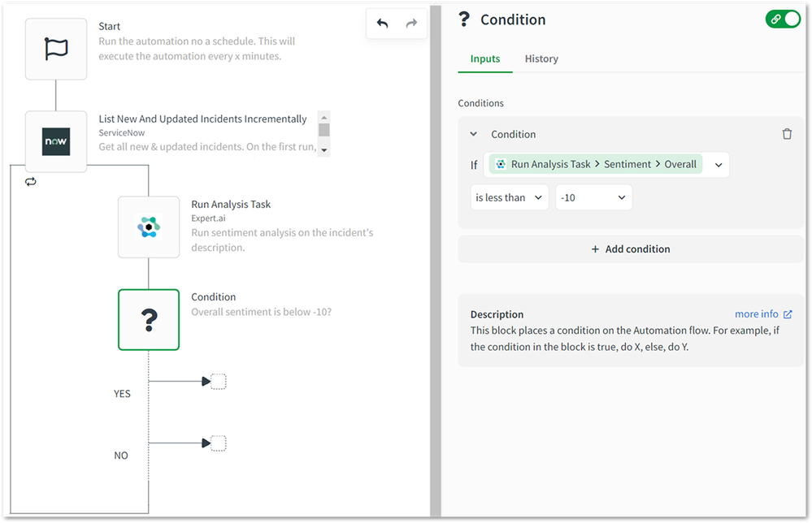The height and width of the screenshot is (523, 812).
Task: Open the 'is less than' operator dropdown
Action: [x=510, y=197]
